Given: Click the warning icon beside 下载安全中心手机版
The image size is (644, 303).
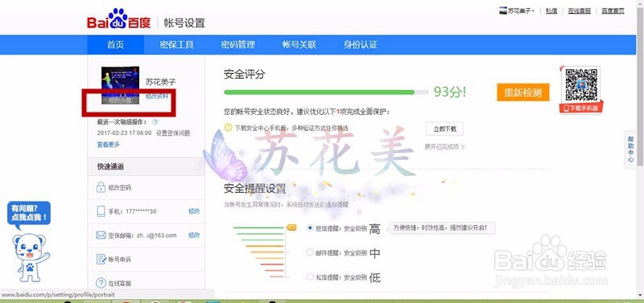Looking at the screenshot, I should tap(229, 128).
